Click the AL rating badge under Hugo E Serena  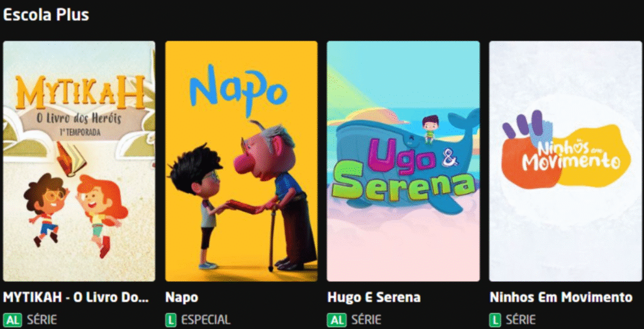pos(337,320)
